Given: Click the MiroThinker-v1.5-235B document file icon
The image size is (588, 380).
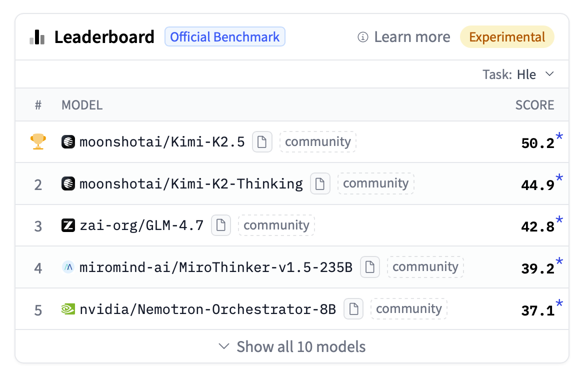Looking at the screenshot, I should pyautogui.click(x=370, y=267).
